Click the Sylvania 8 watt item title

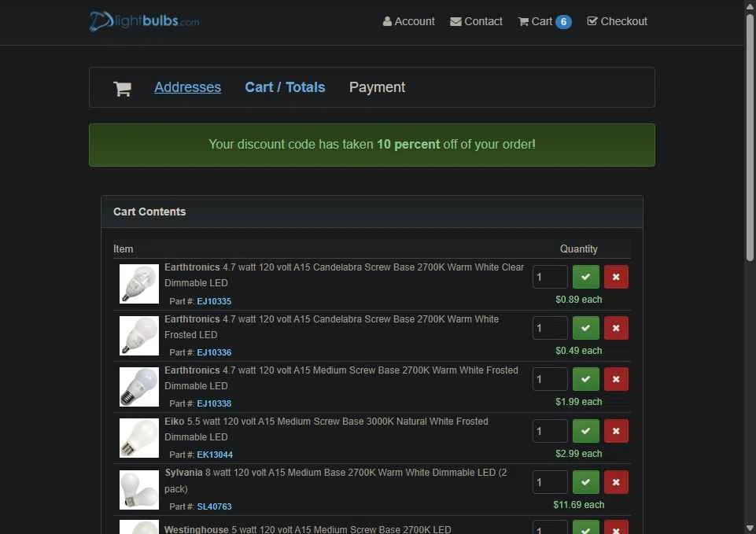tap(336, 481)
